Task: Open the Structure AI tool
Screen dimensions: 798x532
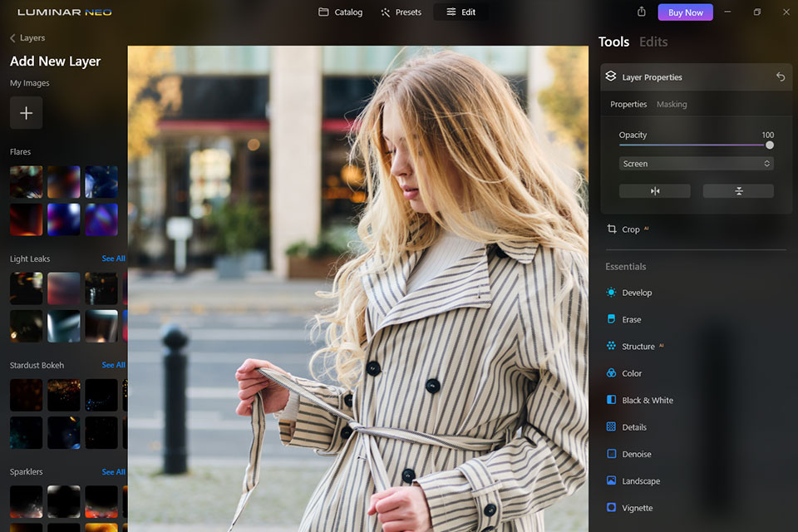Action: [x=635, y=346]
